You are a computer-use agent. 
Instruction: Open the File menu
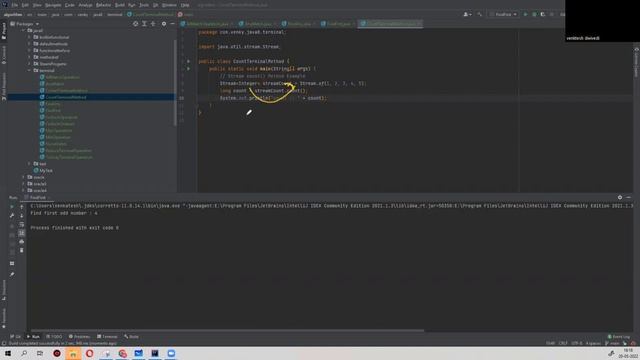(x=15, y=5)
